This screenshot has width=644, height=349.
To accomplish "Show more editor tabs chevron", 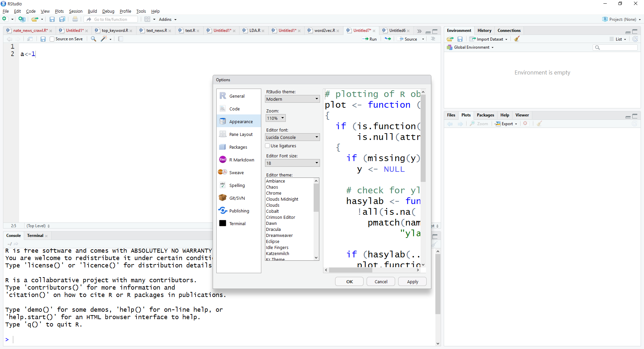I will 419,31.
